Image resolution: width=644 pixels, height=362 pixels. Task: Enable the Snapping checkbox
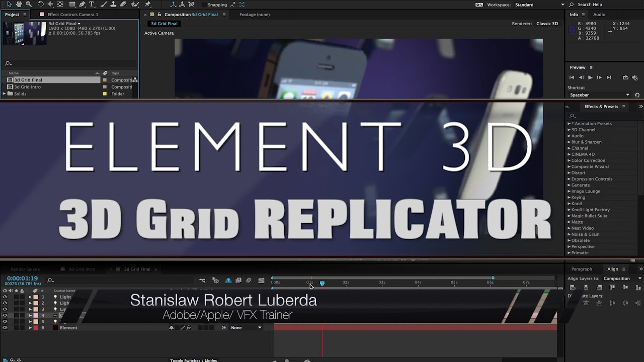[x=204, y=5]
